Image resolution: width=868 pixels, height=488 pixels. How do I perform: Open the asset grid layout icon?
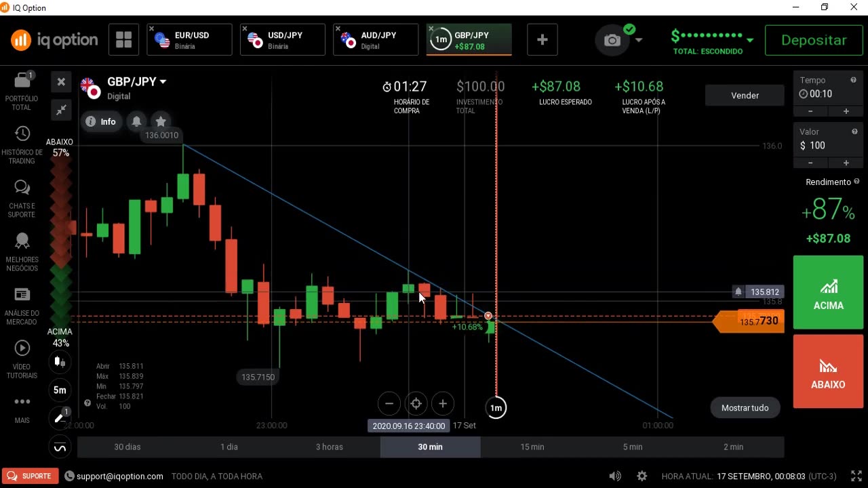(123, 40)
